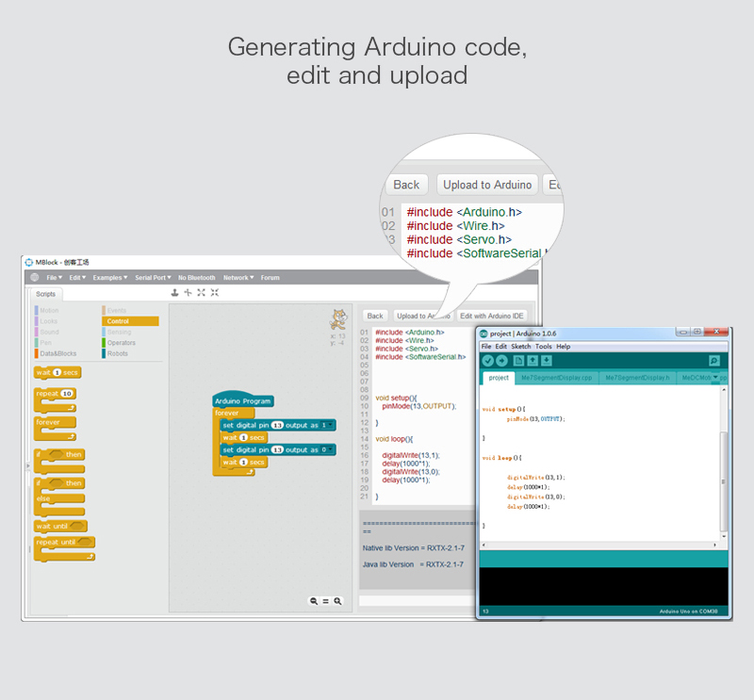Image resolution: width=754 pixels, height=700 pixels.
Task: Open the Sketch menu in Arduino IDE
Action: [520, 347]
